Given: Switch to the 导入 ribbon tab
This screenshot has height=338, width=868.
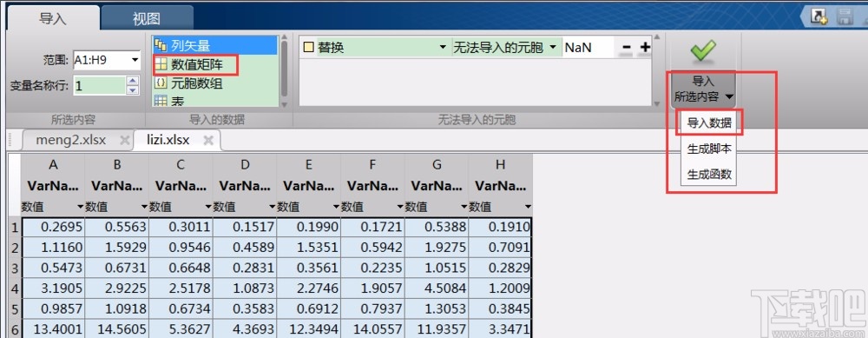Looking at the screenshot, I should tap(53, 18).
